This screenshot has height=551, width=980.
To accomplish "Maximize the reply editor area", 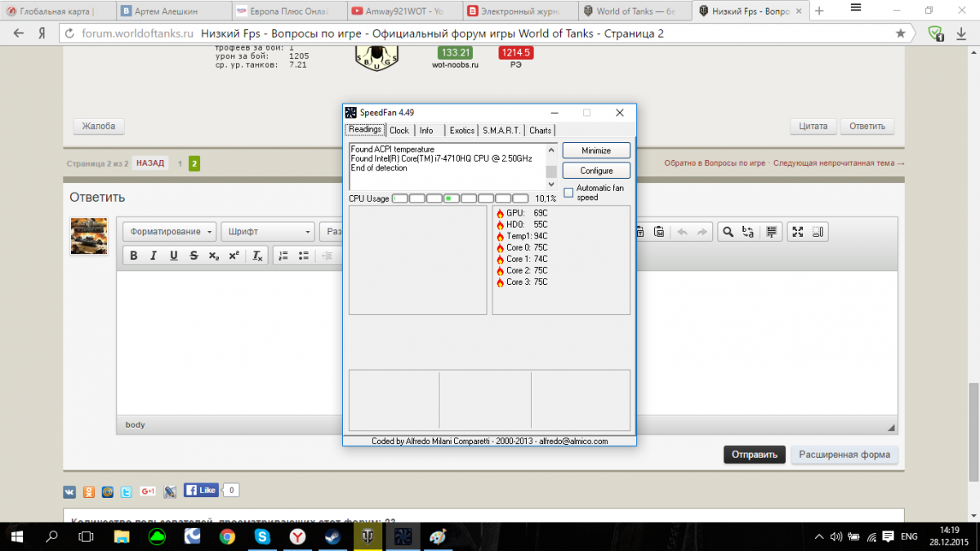I will [x=798, y=232].
